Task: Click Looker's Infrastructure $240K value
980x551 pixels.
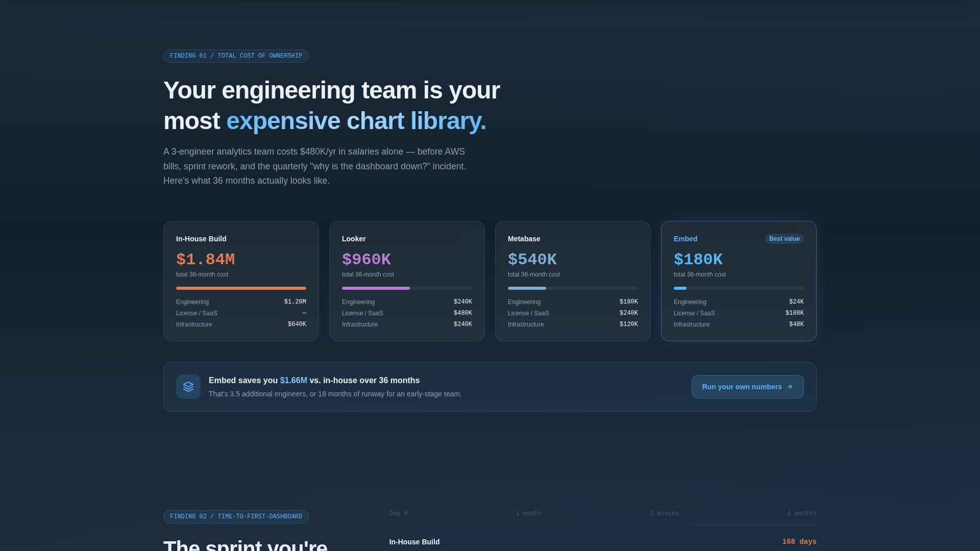Action: (x=463, y=324)
